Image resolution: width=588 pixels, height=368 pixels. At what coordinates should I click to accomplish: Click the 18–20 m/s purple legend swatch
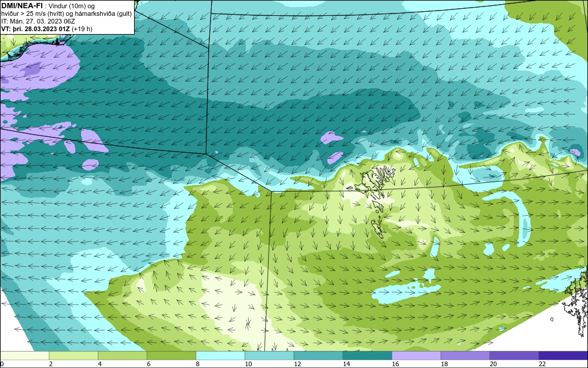[x=465, y=356]
